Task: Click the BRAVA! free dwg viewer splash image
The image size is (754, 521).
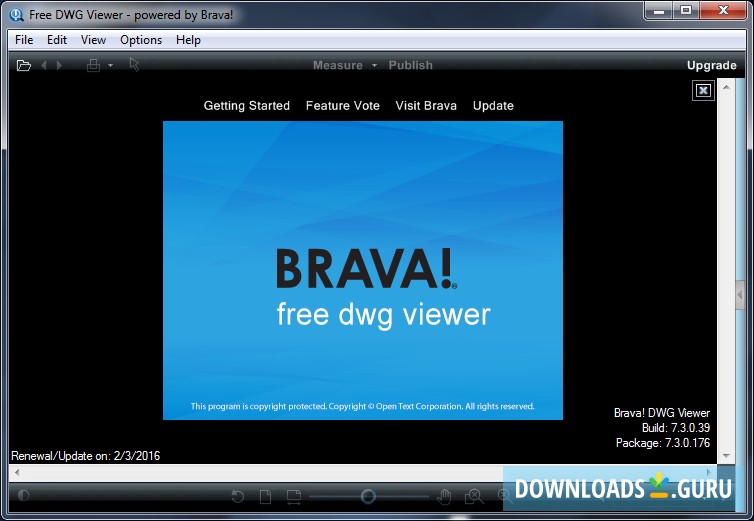Action: click(363, 270)
